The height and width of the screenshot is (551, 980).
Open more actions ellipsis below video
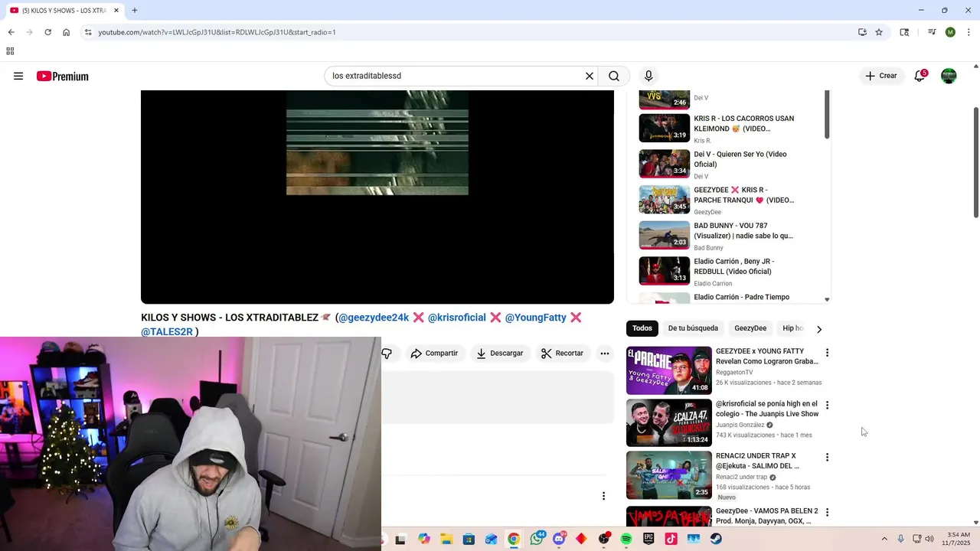tap(605, 353)
